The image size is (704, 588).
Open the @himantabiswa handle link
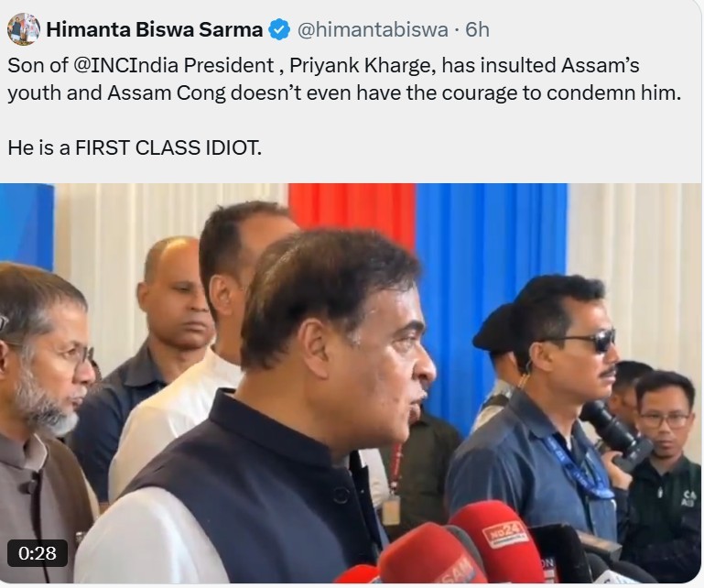[x=373, y=29]
